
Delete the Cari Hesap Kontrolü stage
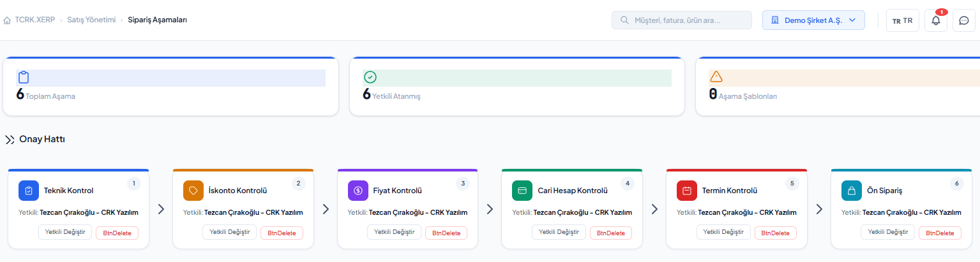611,233
